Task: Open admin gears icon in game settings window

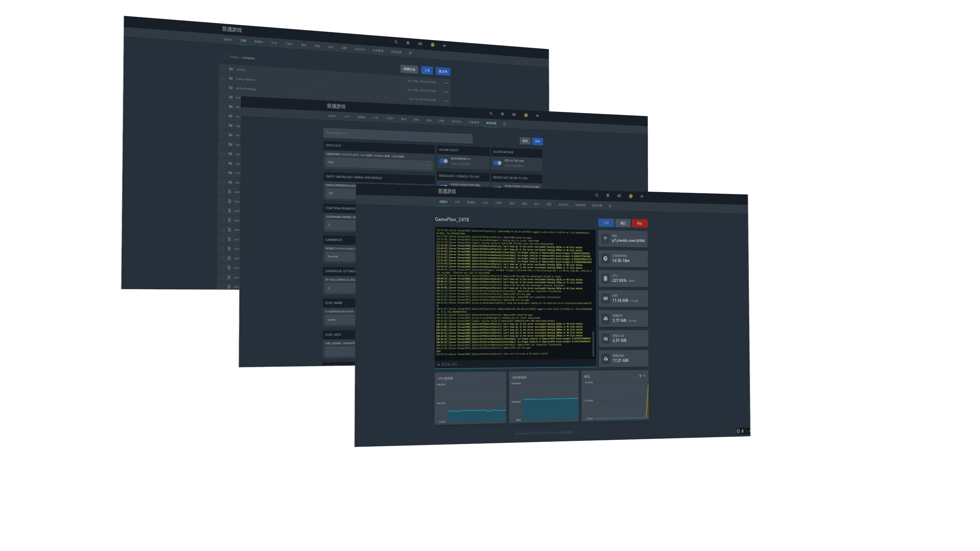Action: click(514, 114)
